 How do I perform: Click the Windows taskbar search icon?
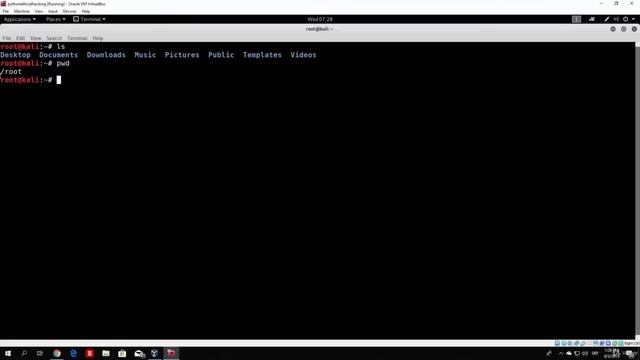coord(24,353)
